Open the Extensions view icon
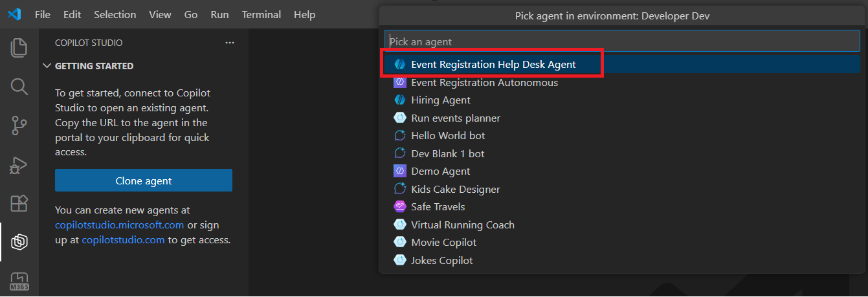Viewport: 868px width, 297px height. [x=19, y=203]
